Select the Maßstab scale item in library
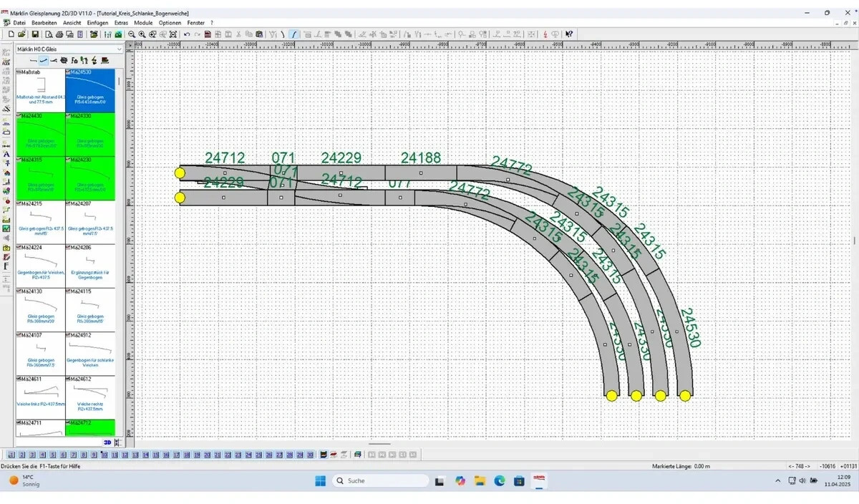This screenshot has height=504, width=859. coord(40,90)
